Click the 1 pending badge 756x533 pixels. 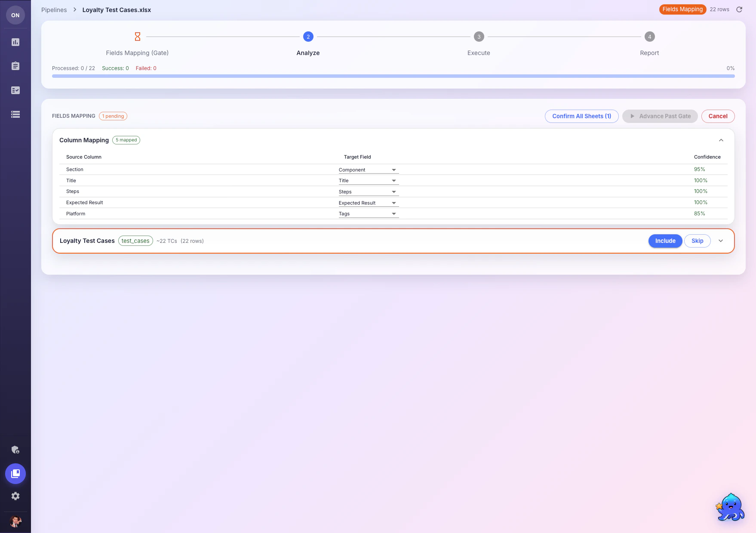click(113, 116)
